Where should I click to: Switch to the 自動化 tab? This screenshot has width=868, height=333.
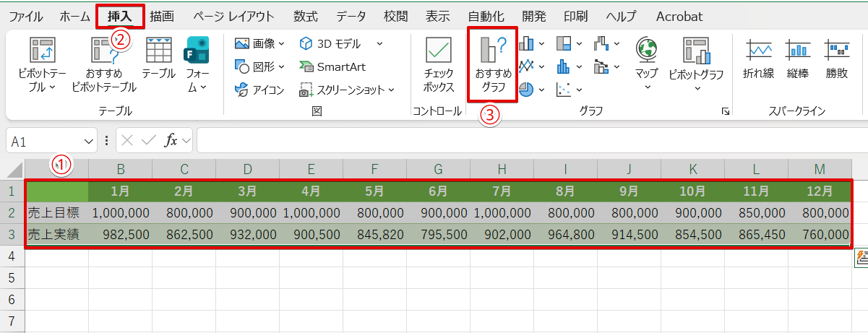(486, 17)
